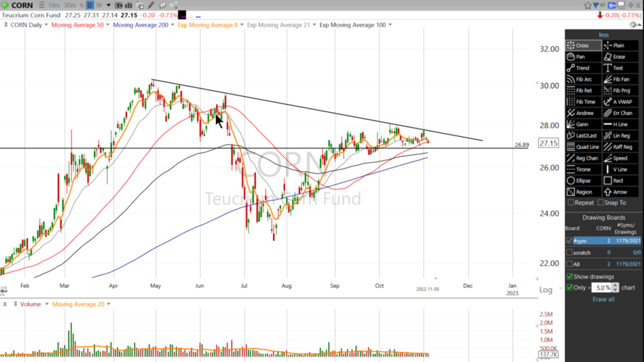Switch to the weekly W timeframe
Screen dimensions: 644x362
click(99, 5)
